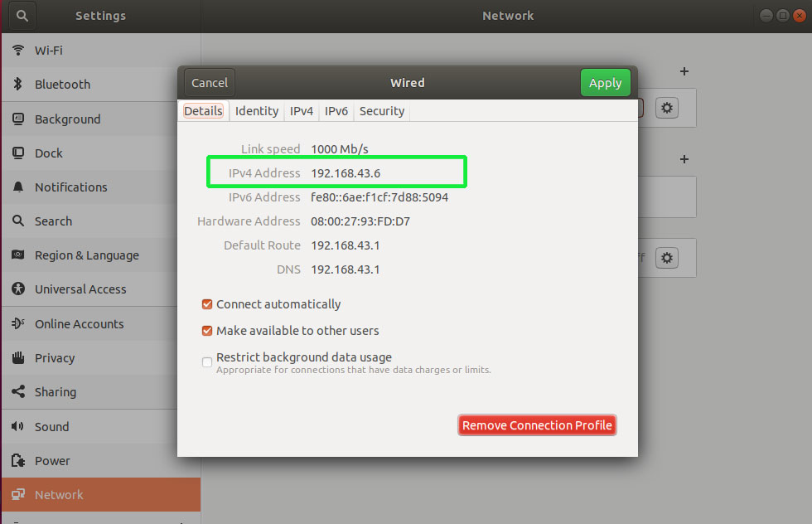Viewport: 812px width, 524px height.
Task: Toggle Make available to other users
Action: [x=207, y=331]
